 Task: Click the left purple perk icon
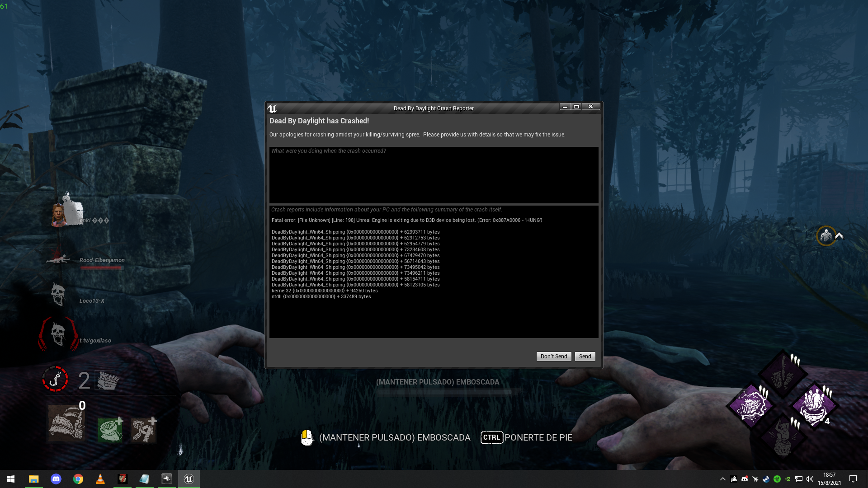click(x=751, y=406)
